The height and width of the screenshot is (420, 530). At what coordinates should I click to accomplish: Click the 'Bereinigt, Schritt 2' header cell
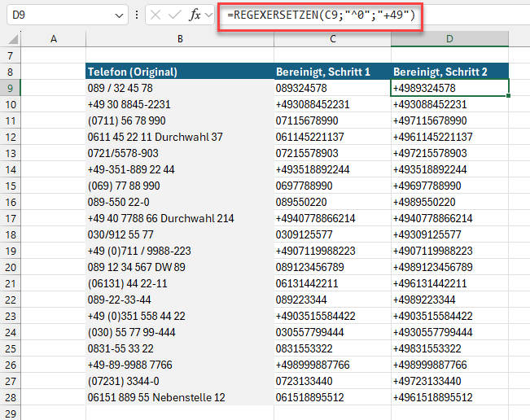(x=449, y=72)
